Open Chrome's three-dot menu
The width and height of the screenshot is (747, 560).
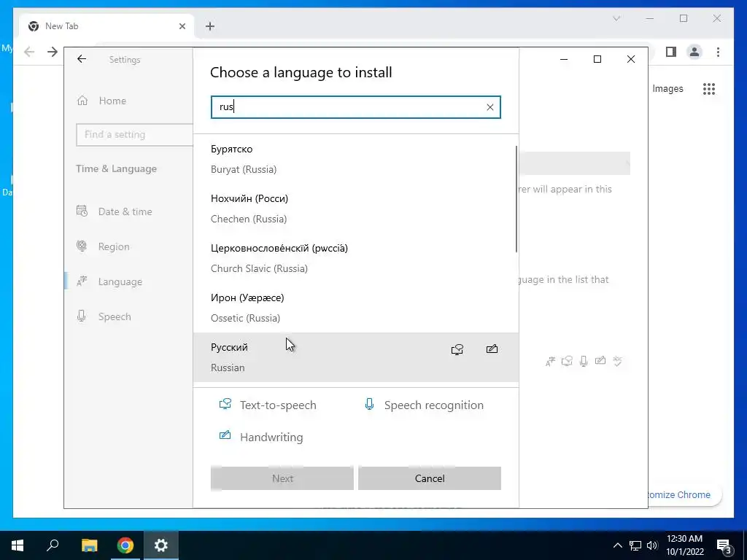coord(718,52)
